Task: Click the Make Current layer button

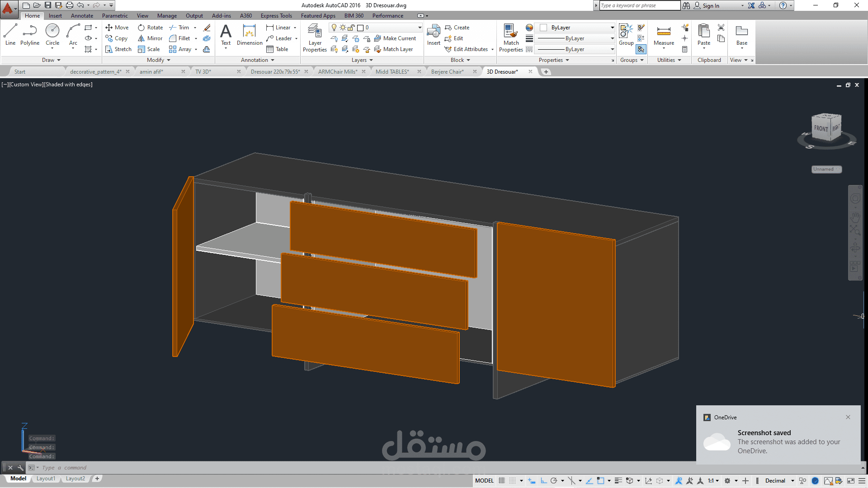Action: (395, 38)
